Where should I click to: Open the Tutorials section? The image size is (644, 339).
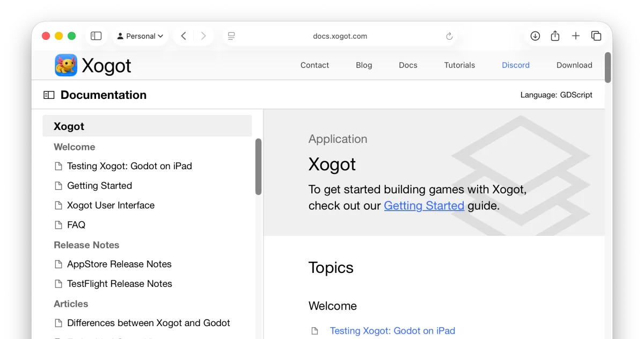pos(459,64)
